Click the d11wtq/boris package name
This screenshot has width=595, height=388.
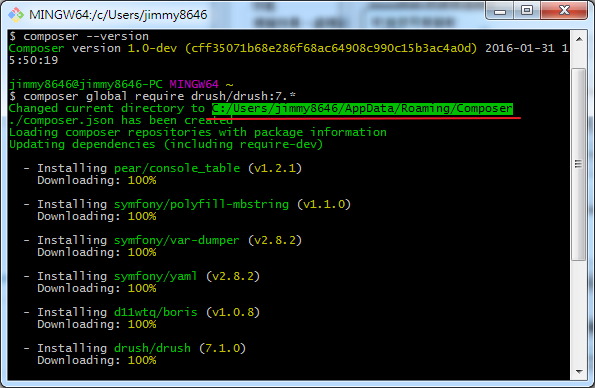(156, 312)
